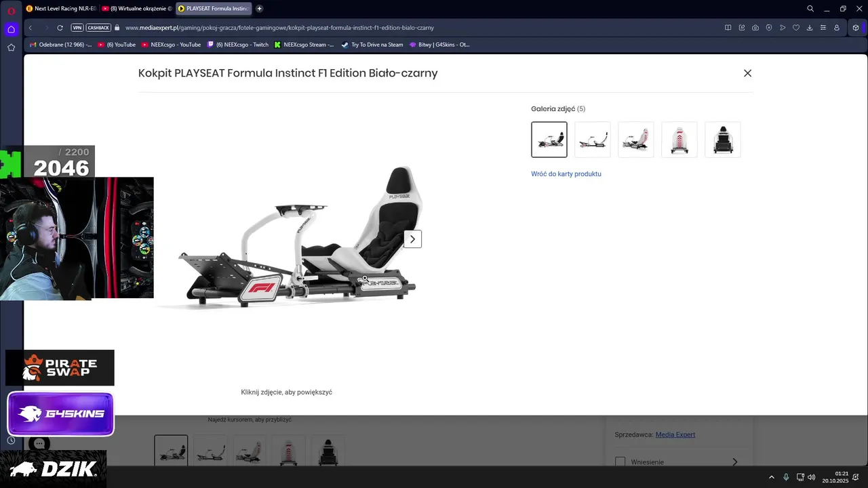Switch to Wirtualne okrążenie YouTube tab
This screenshot has height=488, width=868.
137,9
